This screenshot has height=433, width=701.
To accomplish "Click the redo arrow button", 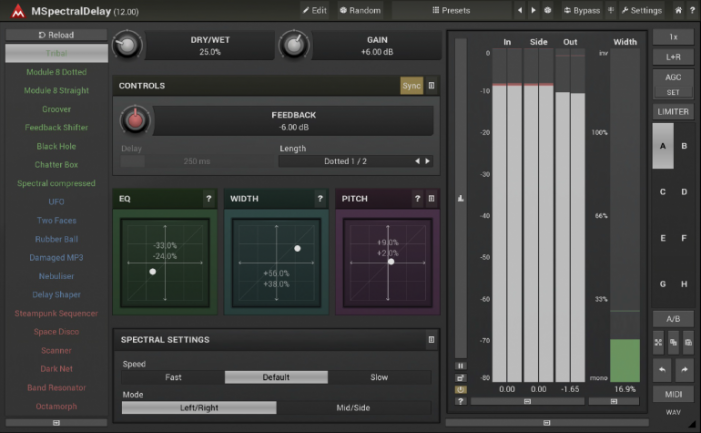I will pyautogui.click(x=684, y=369).
